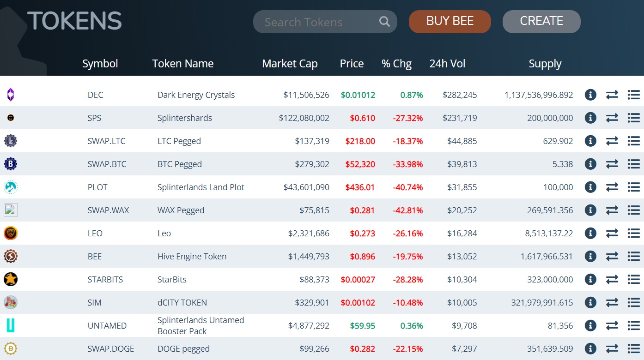Click the trade arrows for SWAP.DOGE
Viewport: 644px width, 360px height.
point(612,348)
